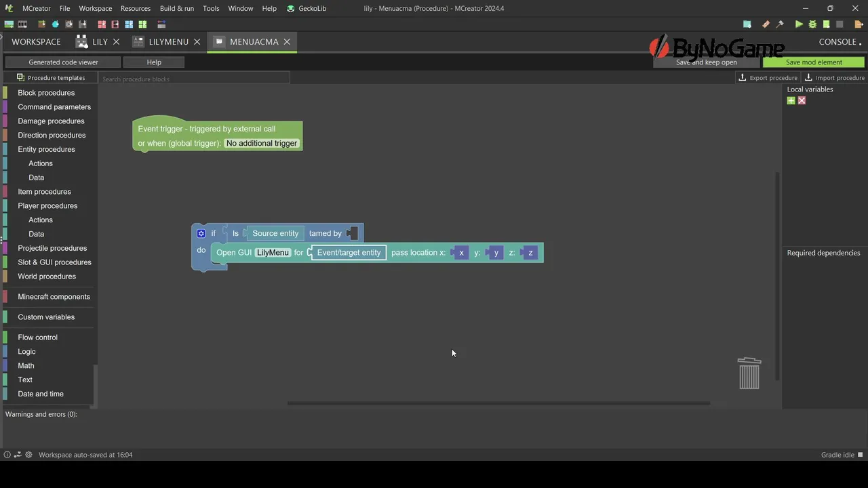Select the Event/target entity block
This screenshot has height=488, width=868.
click(349, 253)
